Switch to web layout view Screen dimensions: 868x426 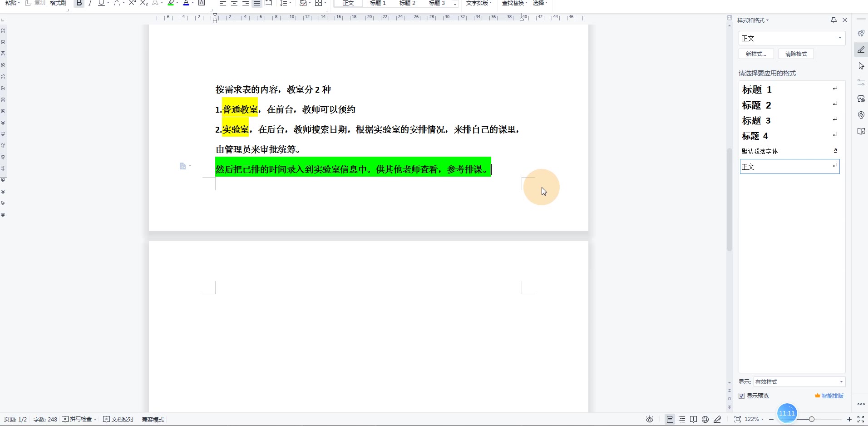705,419
